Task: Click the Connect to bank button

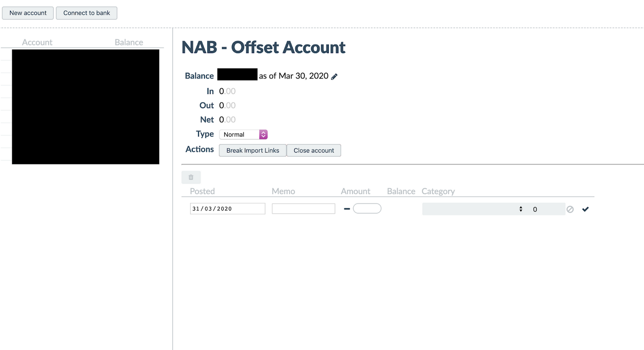Action: [86, 13]
